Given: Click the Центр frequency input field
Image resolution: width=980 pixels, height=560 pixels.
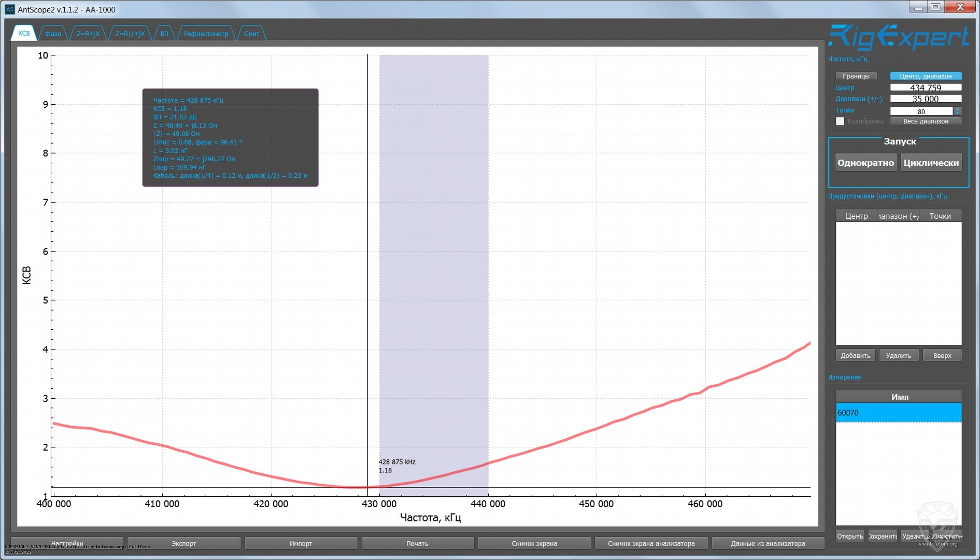Looking at the screenshot, I should pyautogui.click(x=925, y=88).
